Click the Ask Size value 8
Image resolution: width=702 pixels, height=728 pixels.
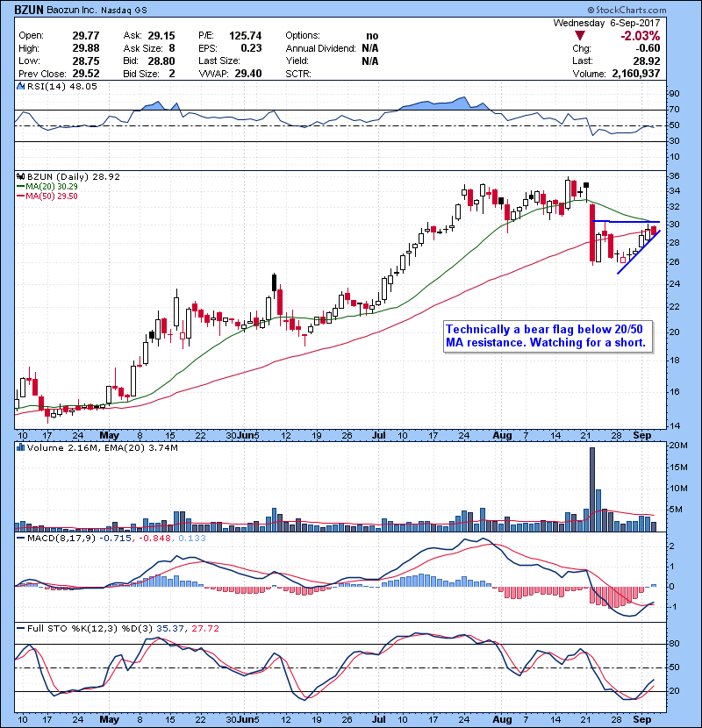172,48
